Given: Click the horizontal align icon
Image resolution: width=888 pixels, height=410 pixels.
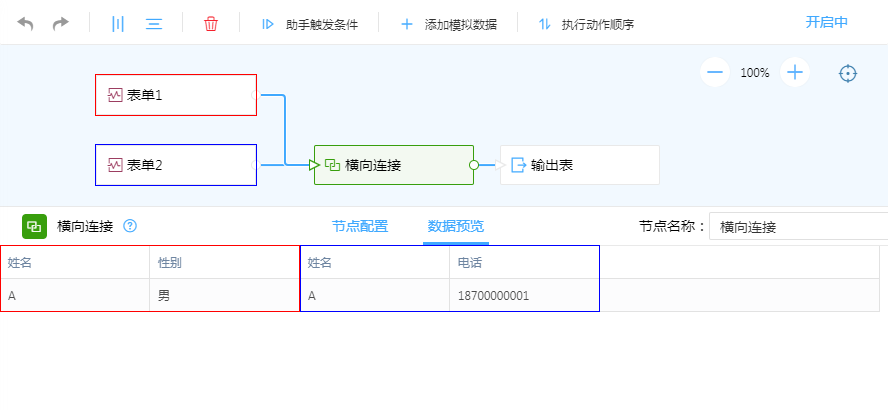Looking at the screenshot, I should coord(154,23).
